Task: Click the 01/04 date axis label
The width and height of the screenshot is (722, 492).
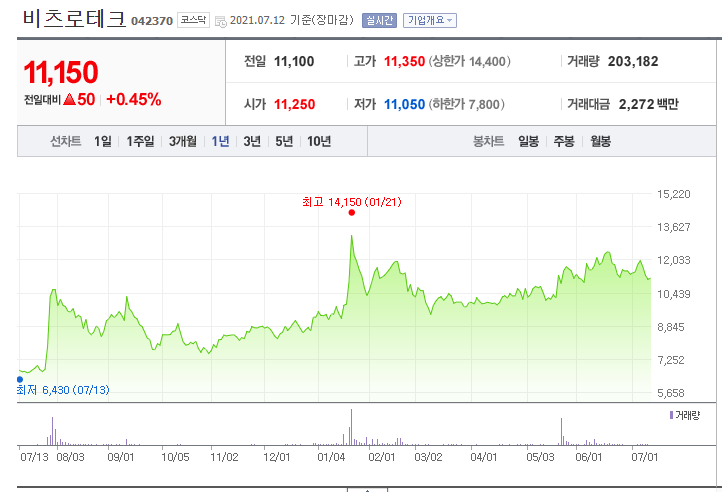Action: (x=331, y=457)
